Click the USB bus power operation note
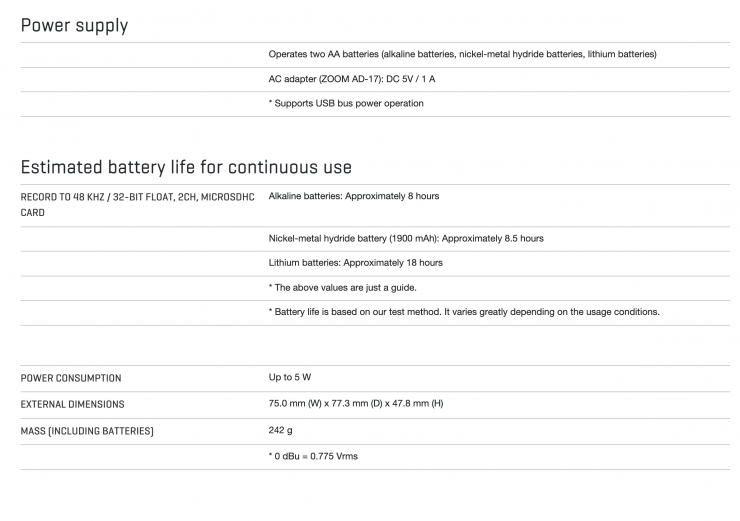The height and width of the screenshot is (521, 740). 346,103
